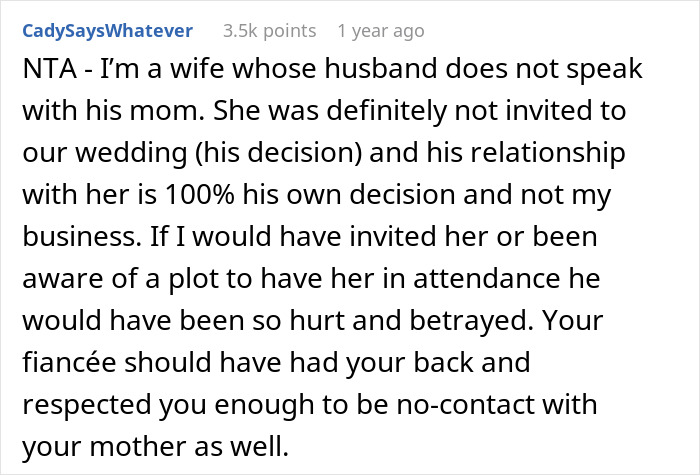Open CadySaysWhatever's user profile

point(108,31)
